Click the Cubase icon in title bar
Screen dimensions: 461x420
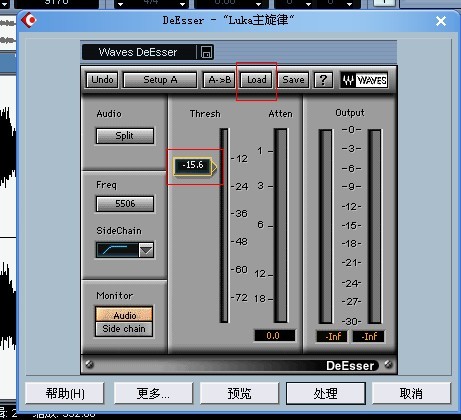[x=29, y=20]
